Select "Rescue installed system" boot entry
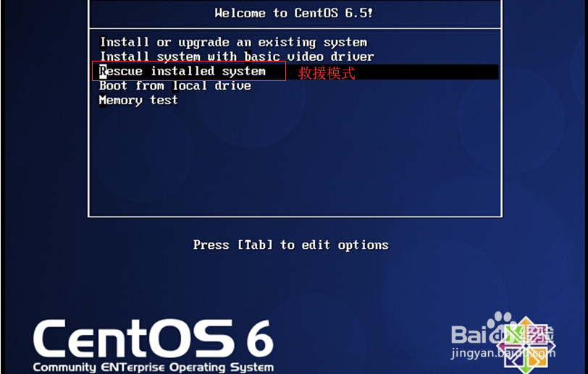This screenshot has height=374, width=588. tap(182, 71)
